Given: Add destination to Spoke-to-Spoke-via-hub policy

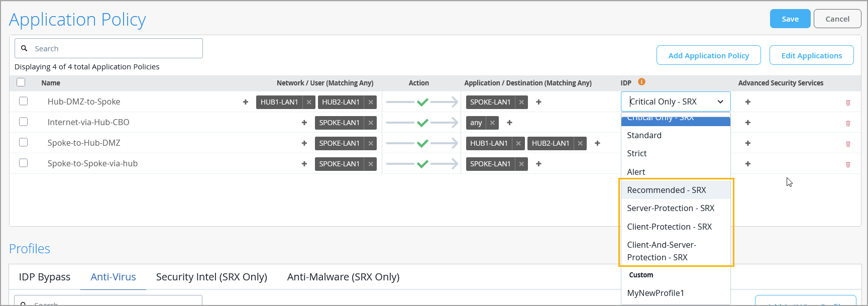Looking at the screenshot, I should point(538,164).
